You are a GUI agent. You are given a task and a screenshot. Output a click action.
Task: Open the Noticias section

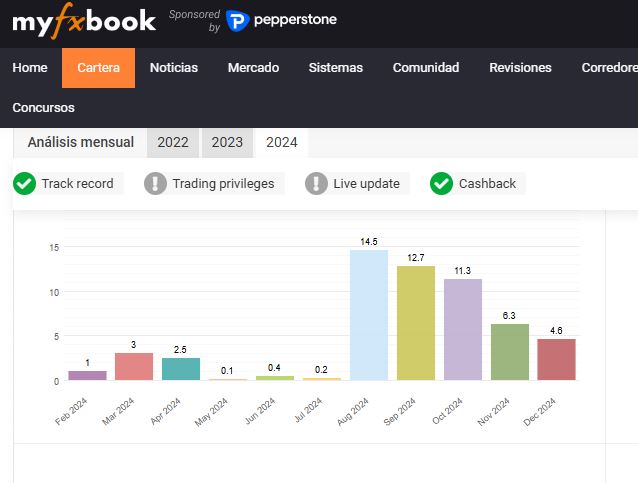(x=174, y=68)
